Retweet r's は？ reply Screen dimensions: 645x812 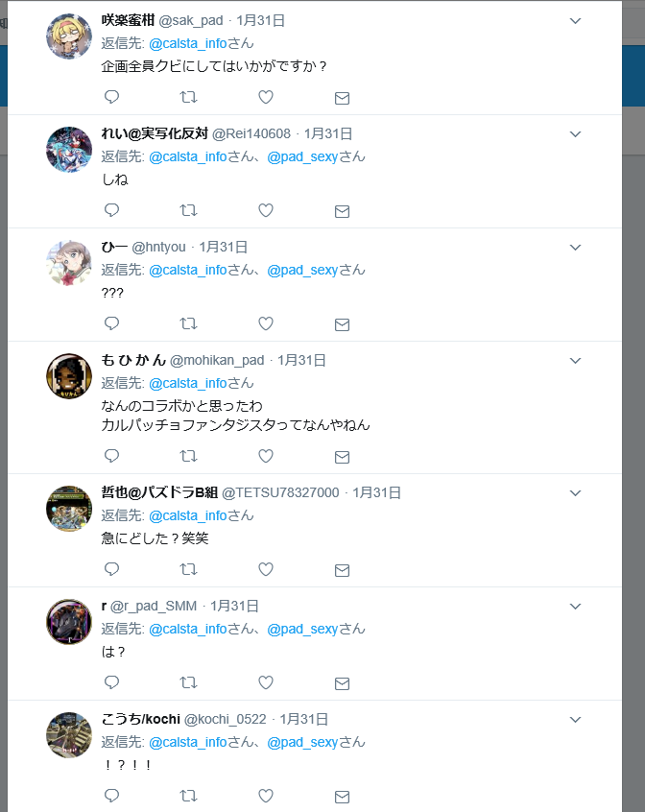click(x=188, y=682)
